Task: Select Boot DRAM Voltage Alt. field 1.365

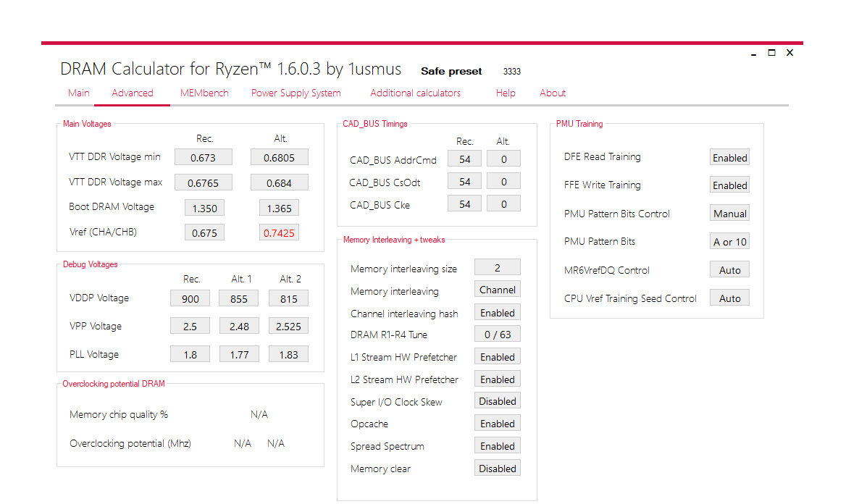Action: pos(279,208)
